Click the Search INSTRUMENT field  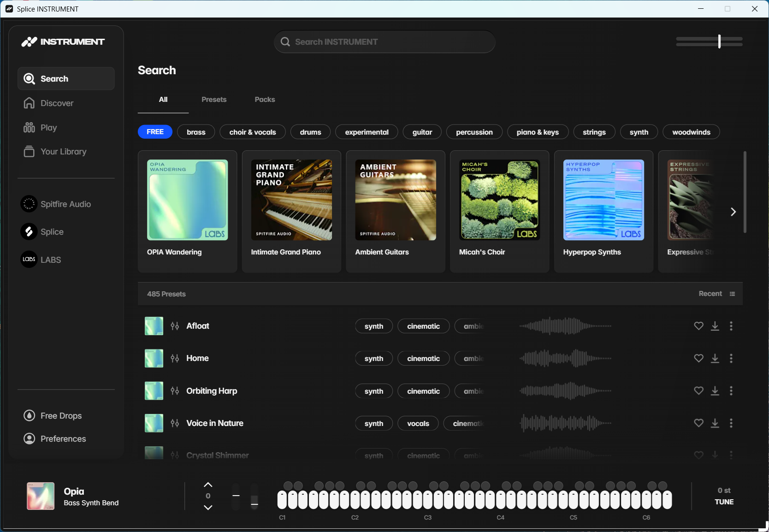coord(384,41)
